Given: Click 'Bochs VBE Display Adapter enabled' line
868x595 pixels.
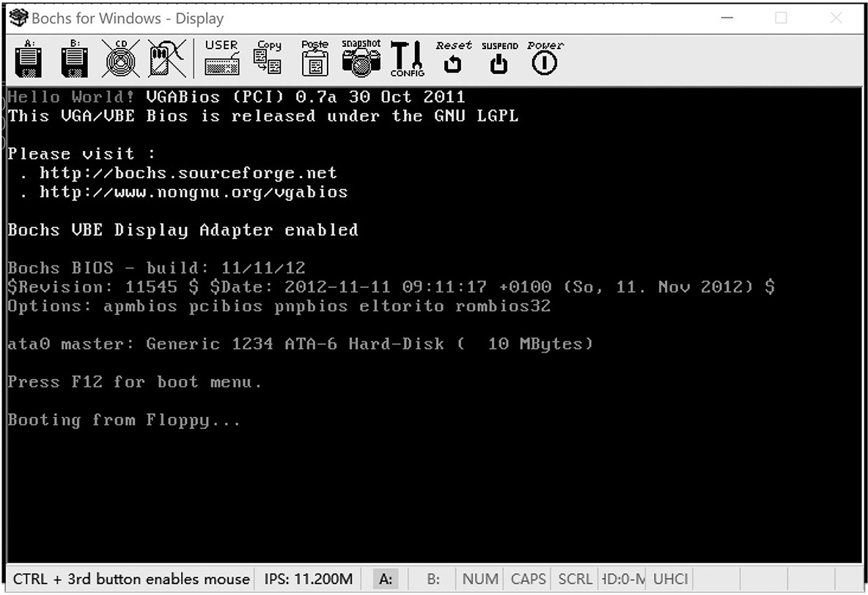Looking at the screenshot, I should click(x=183, y=229).
